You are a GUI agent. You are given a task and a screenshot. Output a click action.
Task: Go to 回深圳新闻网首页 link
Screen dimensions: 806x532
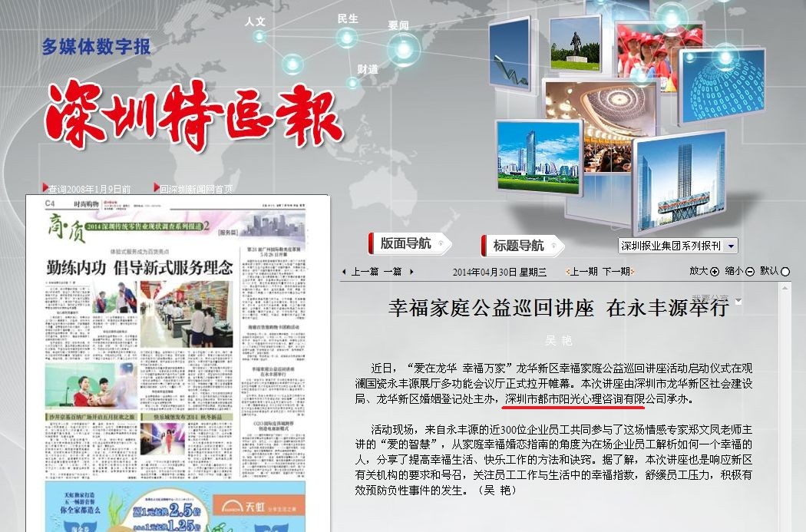coord(196,189)
